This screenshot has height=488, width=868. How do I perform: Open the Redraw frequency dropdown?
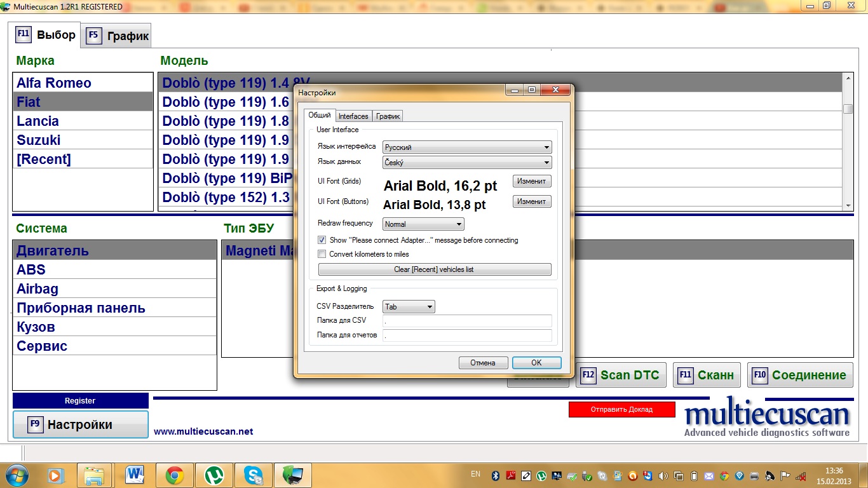423,224
